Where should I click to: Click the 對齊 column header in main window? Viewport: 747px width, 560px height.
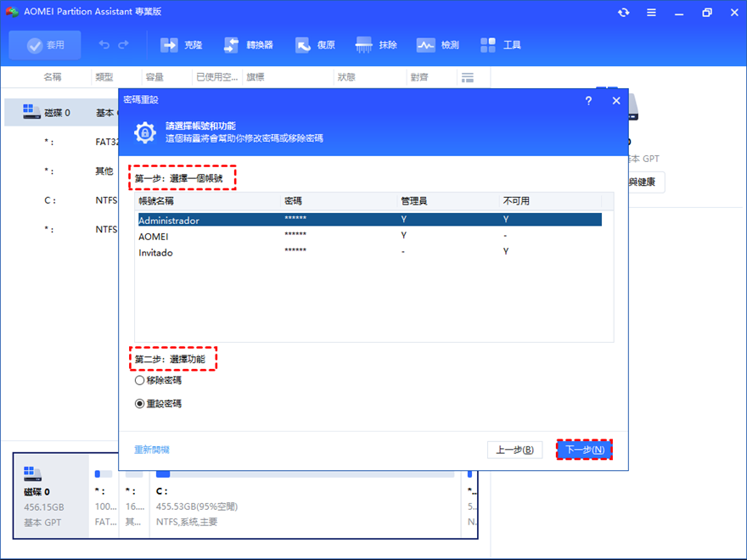[419, 77]
